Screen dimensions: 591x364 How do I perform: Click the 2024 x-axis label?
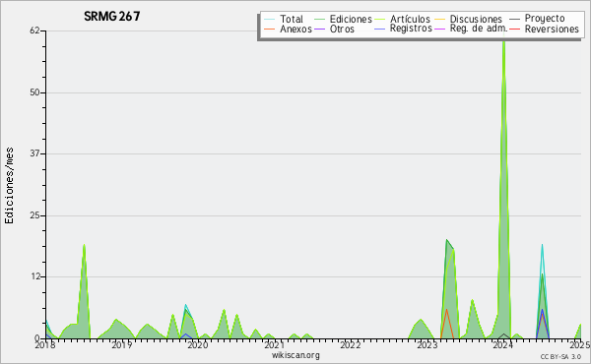click(x=503, y=344)
